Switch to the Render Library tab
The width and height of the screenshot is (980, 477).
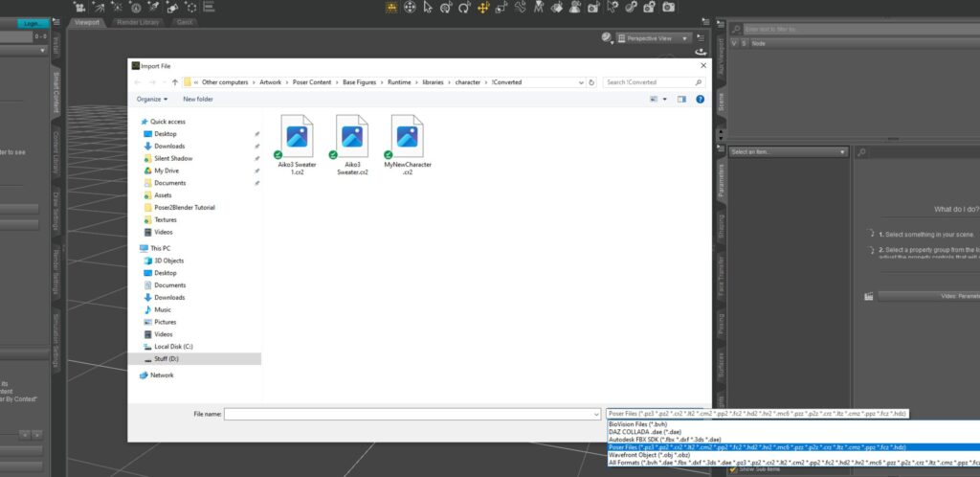139,22
